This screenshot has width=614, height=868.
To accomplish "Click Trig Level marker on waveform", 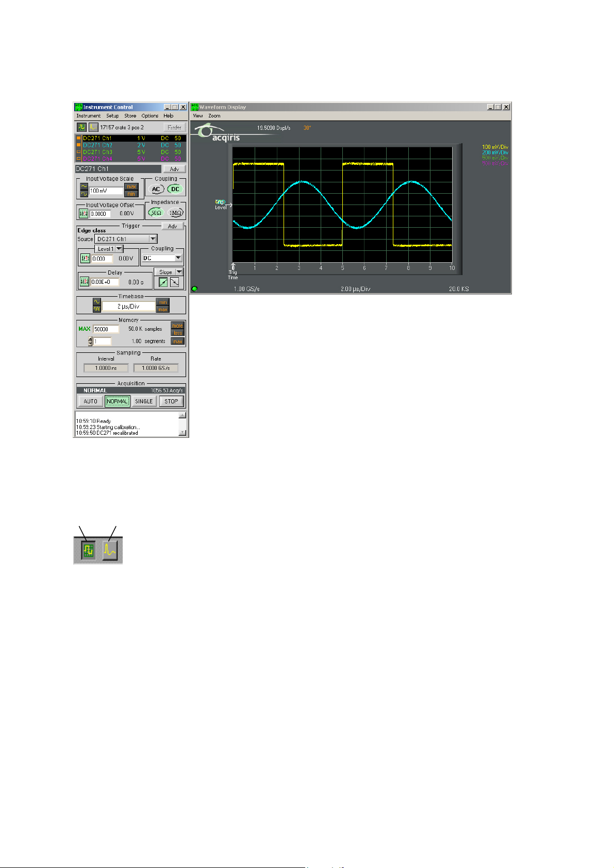I will 223,205.
